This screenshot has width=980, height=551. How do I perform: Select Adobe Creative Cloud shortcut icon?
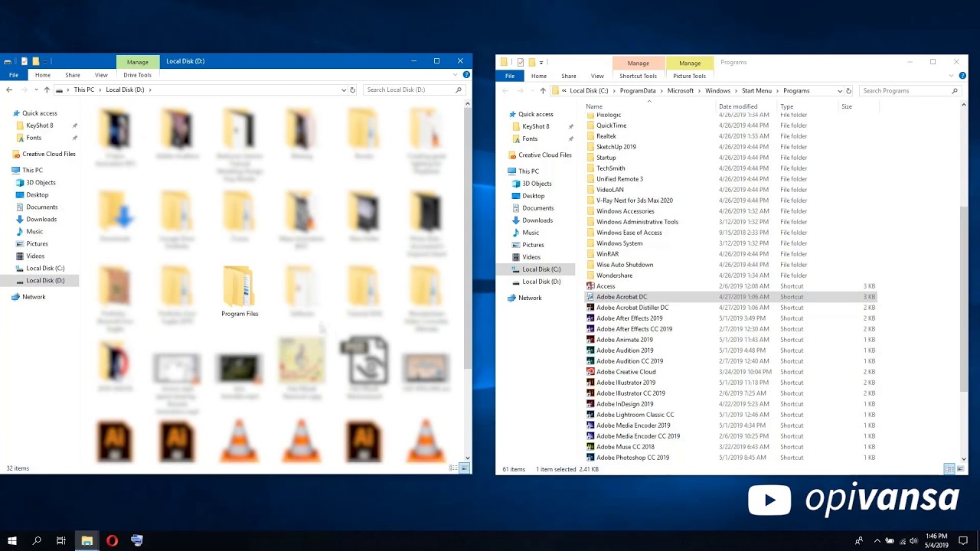(590, 372)
